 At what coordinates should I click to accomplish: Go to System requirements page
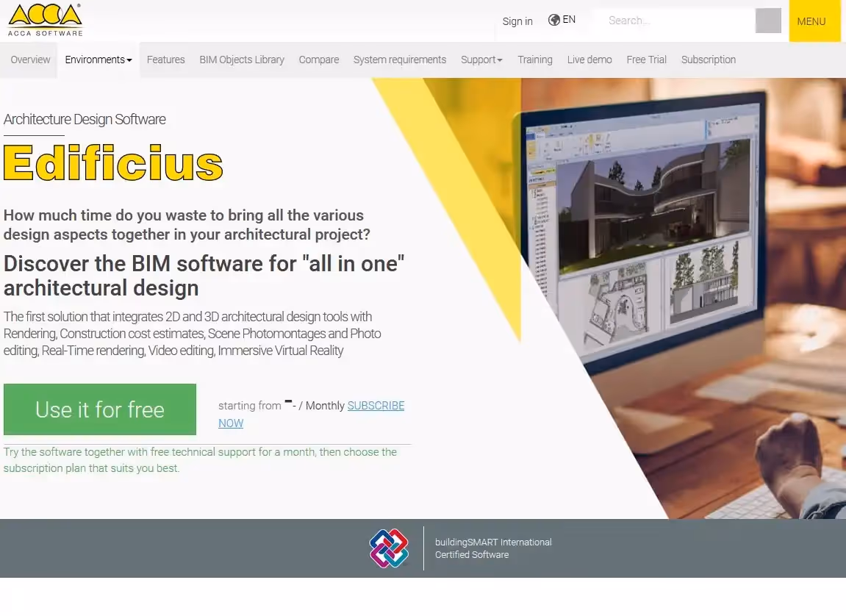pyautogui.click(x=399, y=60)
